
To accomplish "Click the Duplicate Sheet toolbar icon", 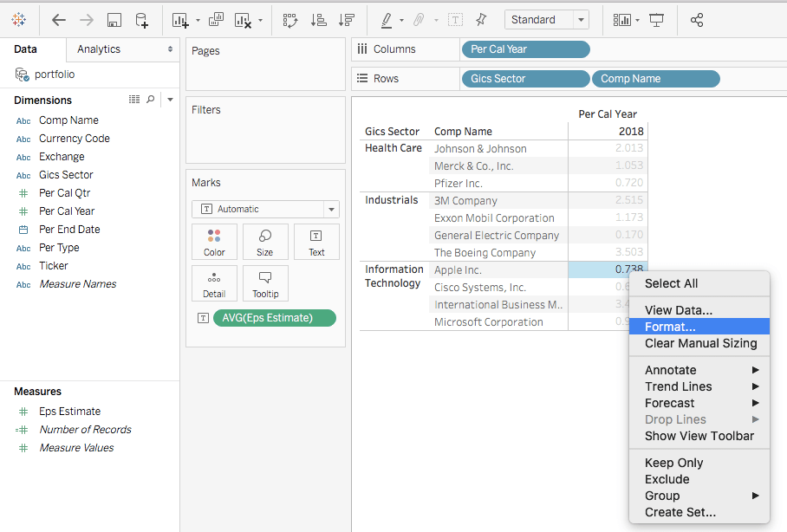I will 216,19.
